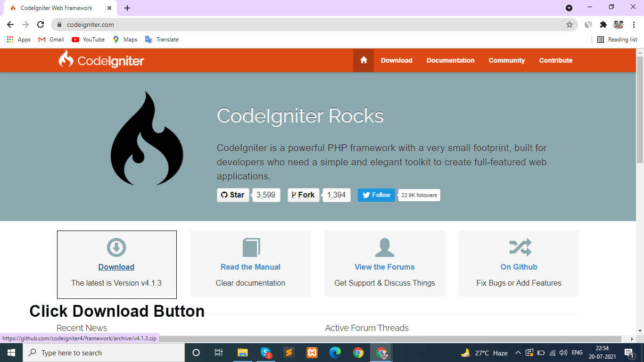Click the crossed-arrows icon above On Github
This screenshot has height=362, width=644.
pyautogui.click(x=519, y=247)
